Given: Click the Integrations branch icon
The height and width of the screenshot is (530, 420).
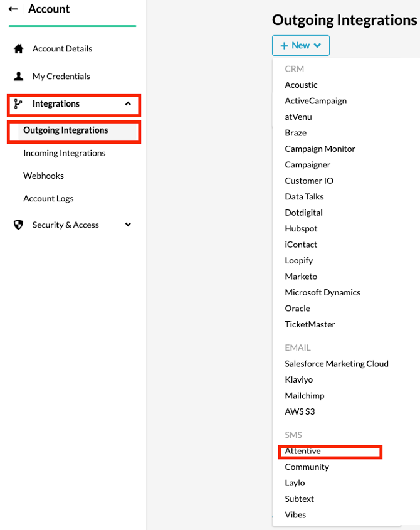Looking at the screenshot, I should tap(18, 104).
